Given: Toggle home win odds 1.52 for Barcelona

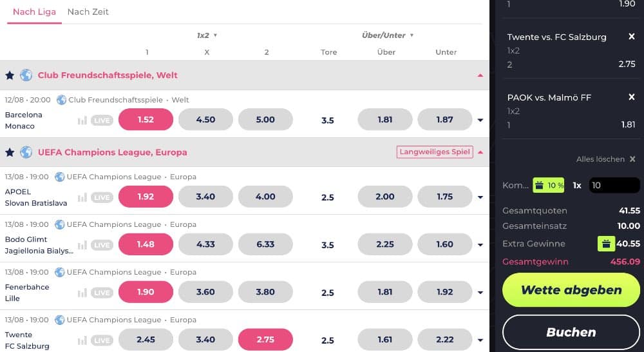Looking at the screenshot, I should (146, 120).
